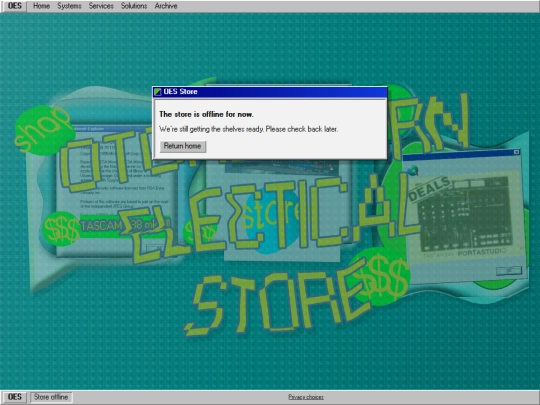Open the Solutions menu item
This screenshot has height=405, width=540.
[134, 6]
